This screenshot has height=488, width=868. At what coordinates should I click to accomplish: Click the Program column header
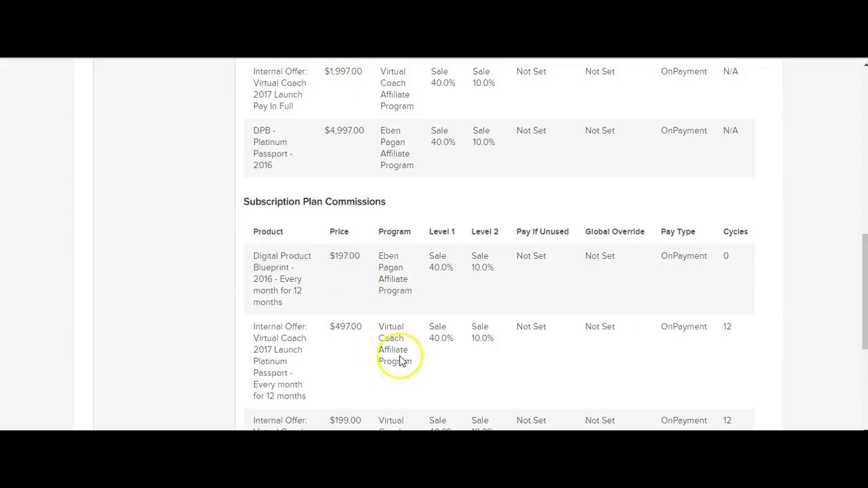[x=395, y=231]
